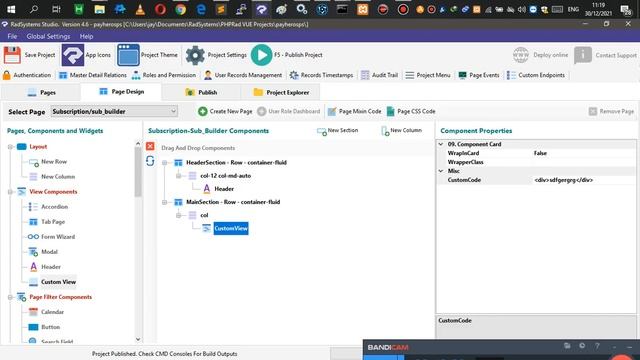This screenshot has height=360, width=640.
Task: Open Records Timestamps
Action: click(x=321, y=75)
